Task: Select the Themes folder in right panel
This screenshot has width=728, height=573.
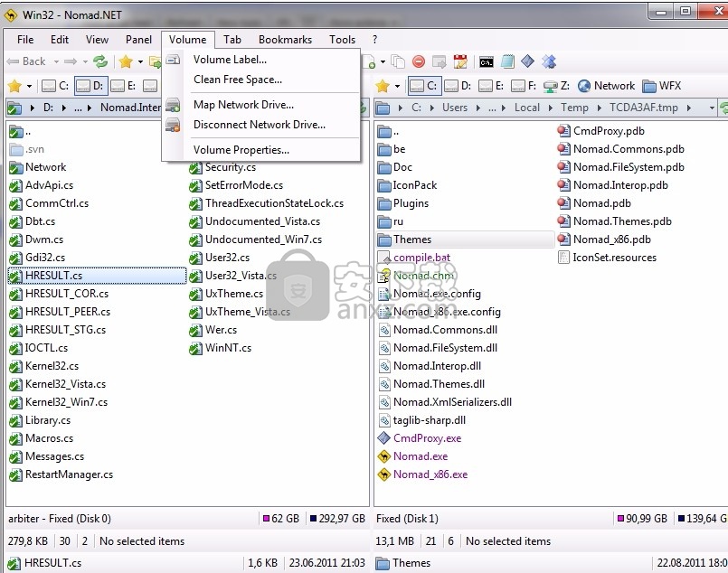Action: [x=465, y=240]
